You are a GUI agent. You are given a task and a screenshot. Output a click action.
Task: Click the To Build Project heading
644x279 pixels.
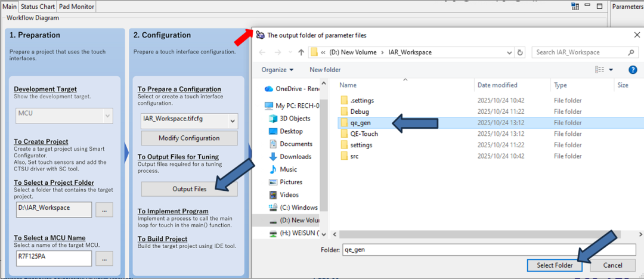pyautogui.click(x=162, y=238)
